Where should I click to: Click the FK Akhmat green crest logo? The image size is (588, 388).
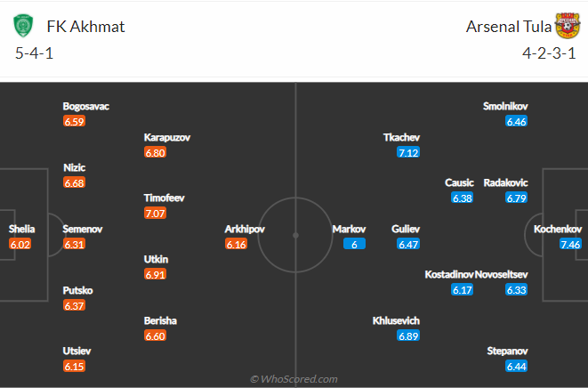(23, 26)
